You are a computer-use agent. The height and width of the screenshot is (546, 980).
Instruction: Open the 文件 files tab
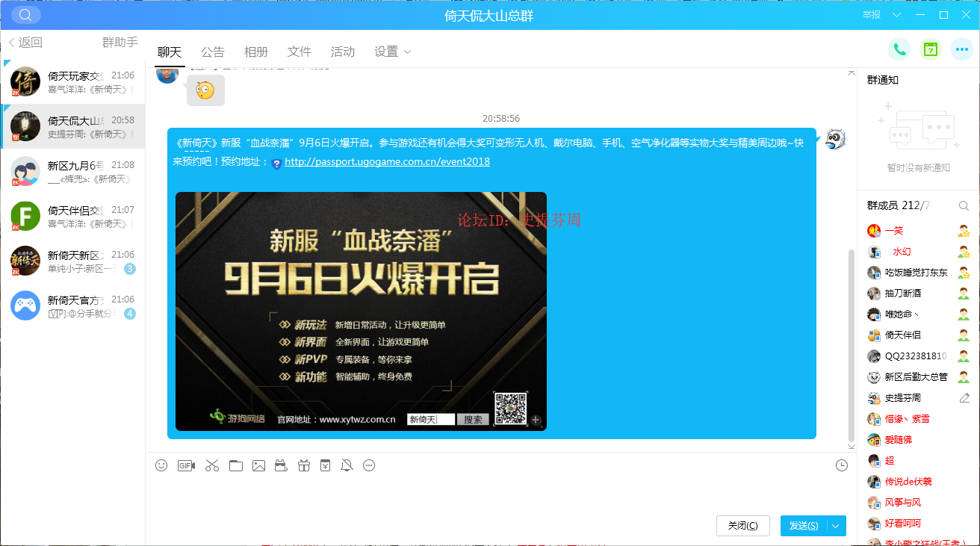(300, 52)
